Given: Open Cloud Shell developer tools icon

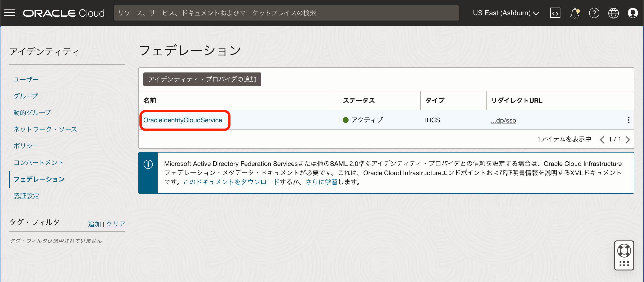Looking at the screenshot, I should 555,13.
